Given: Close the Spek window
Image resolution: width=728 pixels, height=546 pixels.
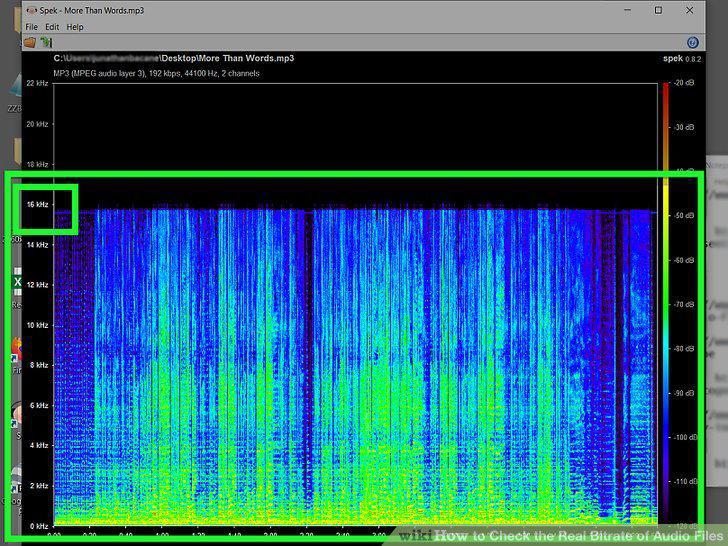Looking at the screenshot, I should (690, 10).
